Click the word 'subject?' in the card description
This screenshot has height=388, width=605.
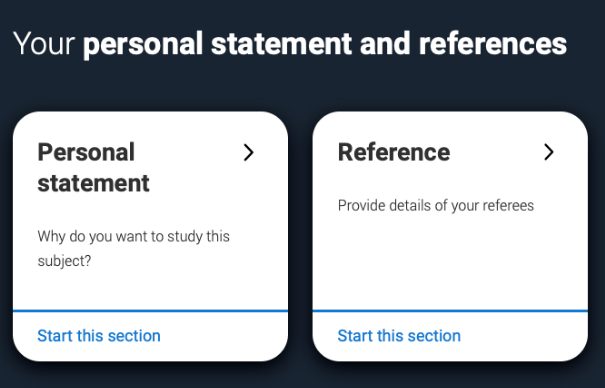(64, 261)
